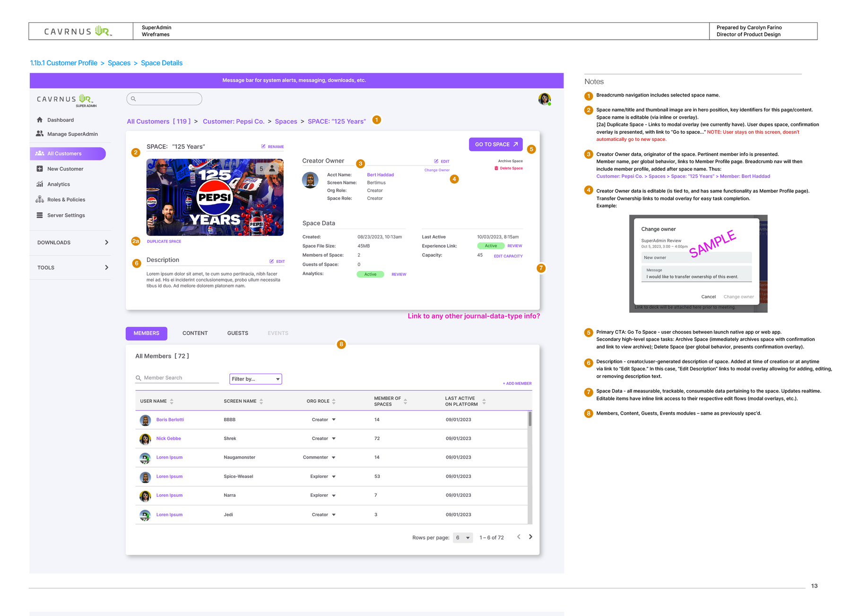Switch to the Members tab

147,333
